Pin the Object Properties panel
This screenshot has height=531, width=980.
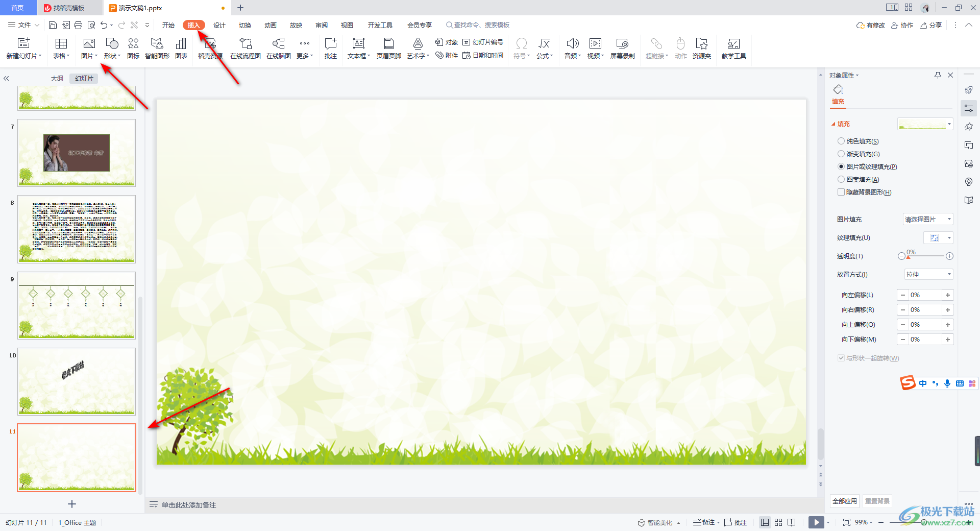point(938,75)
